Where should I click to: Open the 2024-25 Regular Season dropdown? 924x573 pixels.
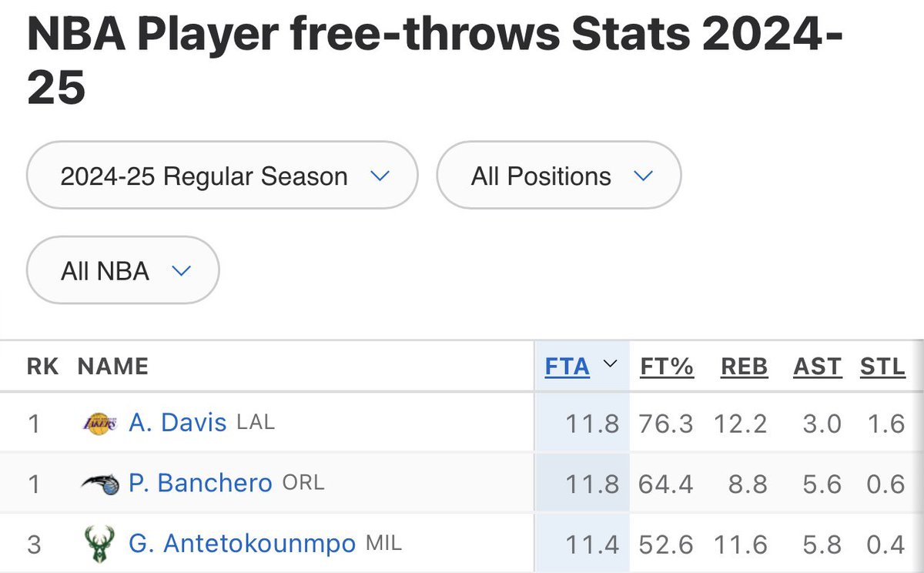(x=222, y=176)
